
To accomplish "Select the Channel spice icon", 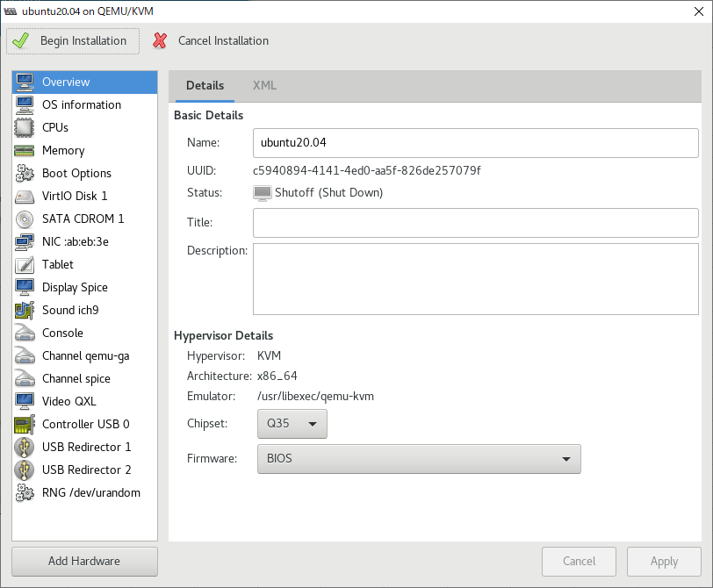I will coord(25,378).
